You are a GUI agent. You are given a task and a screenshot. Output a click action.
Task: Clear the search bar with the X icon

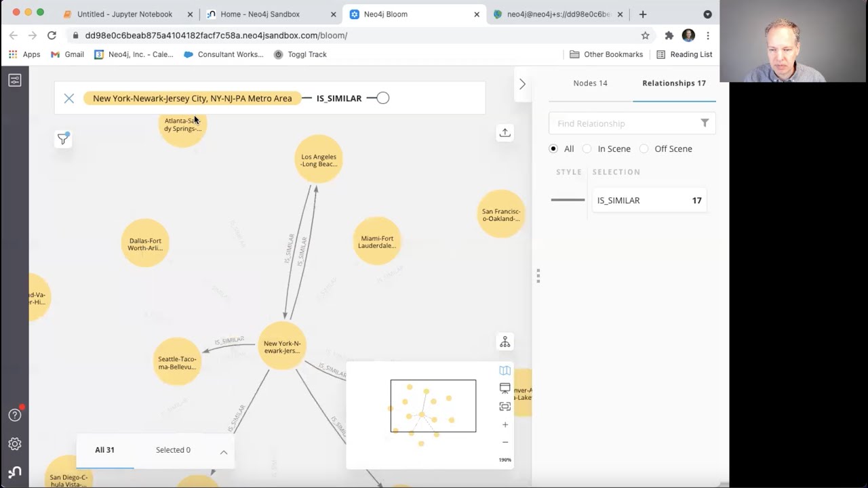pyautogui.click(x=68, y=98)
